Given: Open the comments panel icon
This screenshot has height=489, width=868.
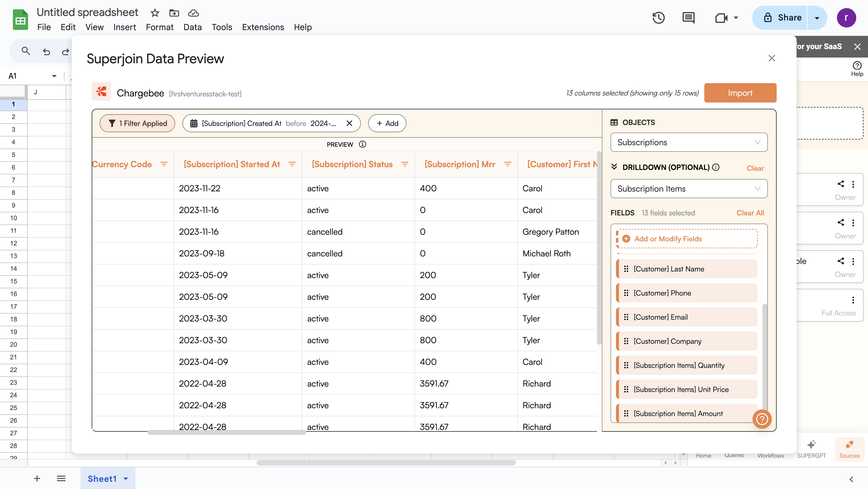Looking at the screenshot, I should (688, 17).
